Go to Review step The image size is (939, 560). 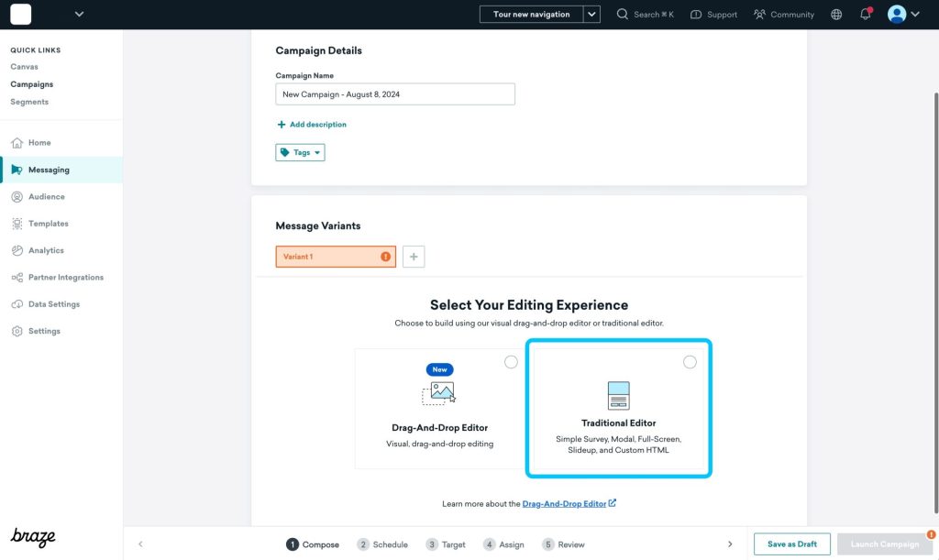pyautogui.click(x=563, y=544)
